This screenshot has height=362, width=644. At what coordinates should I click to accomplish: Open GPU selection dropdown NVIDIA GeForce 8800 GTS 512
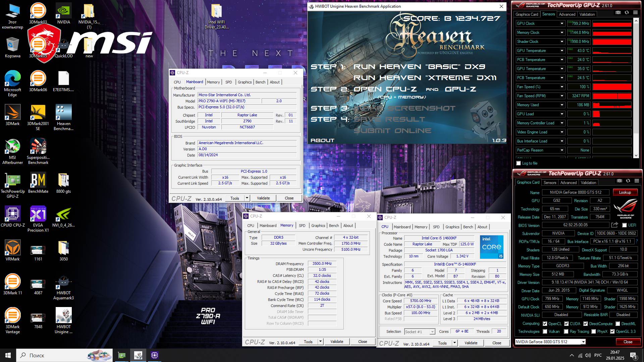[550, 342]
